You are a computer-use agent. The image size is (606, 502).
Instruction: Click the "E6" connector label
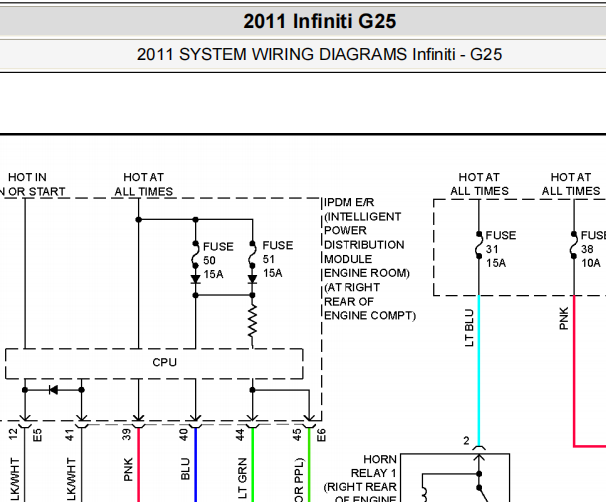(321, 435)
